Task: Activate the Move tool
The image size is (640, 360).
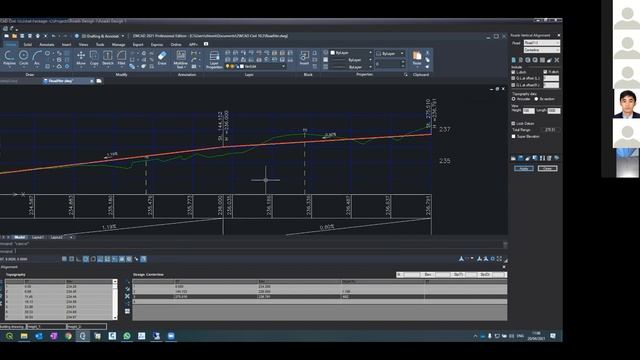Action: pos(81,58)
